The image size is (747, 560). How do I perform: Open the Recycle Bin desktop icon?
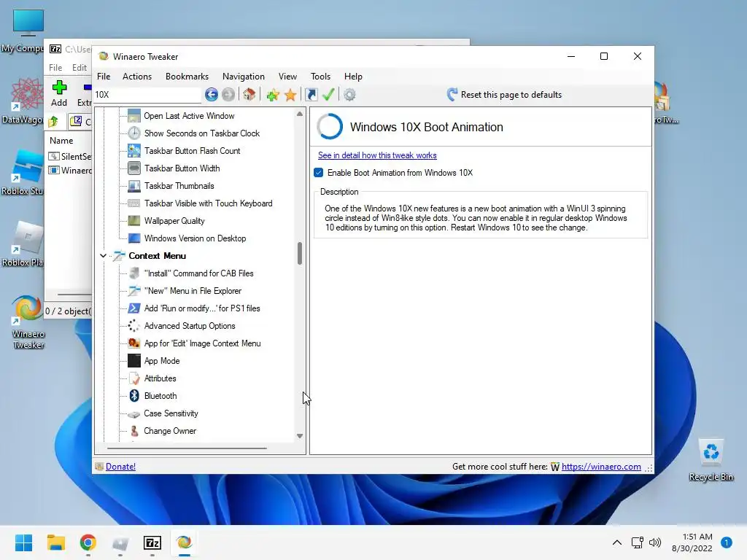711,459
